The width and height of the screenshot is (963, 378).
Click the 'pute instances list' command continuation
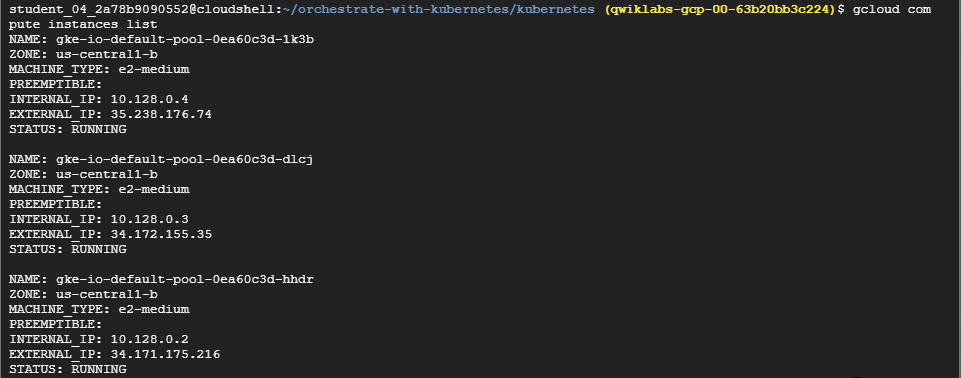point(83,25)
